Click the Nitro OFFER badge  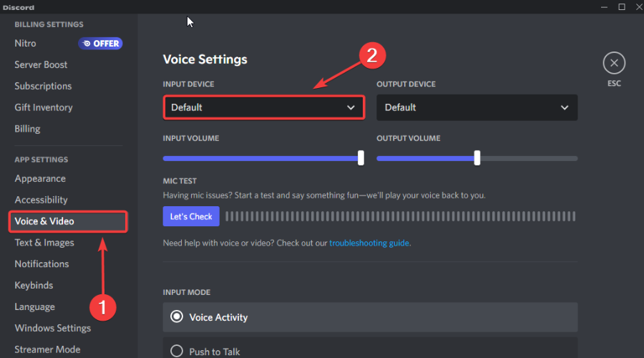point(100,43)
